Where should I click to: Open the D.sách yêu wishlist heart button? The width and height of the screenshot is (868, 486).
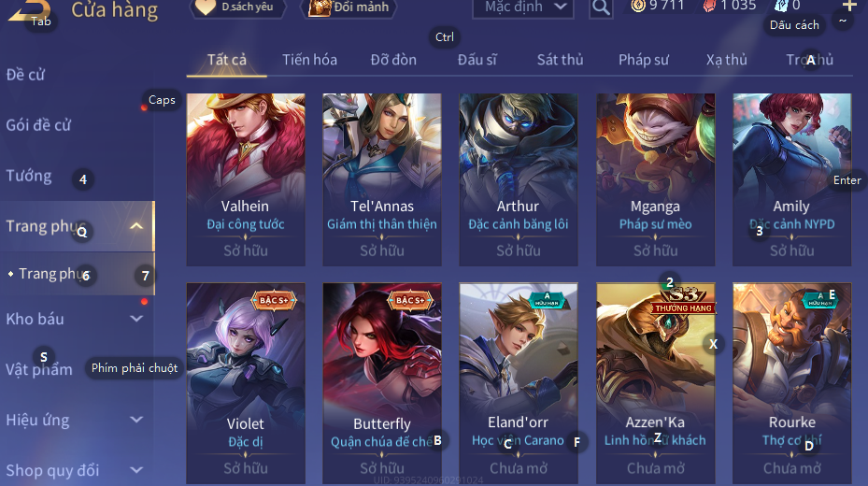pos(206,7)
